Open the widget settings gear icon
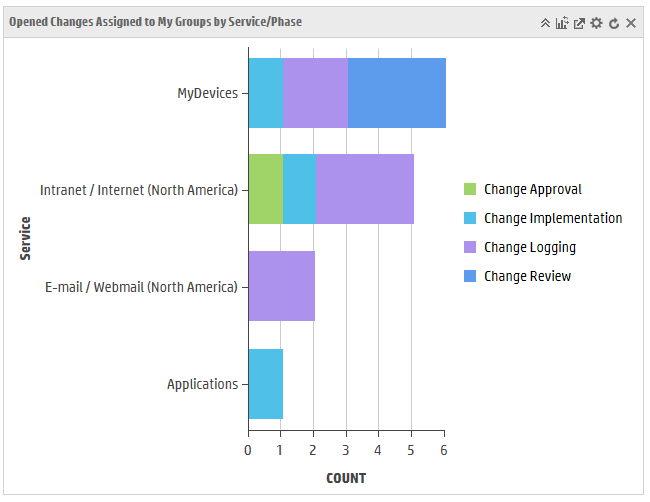Image resolution: width=650 pixels, height=502 pixels. pos(596,23)
